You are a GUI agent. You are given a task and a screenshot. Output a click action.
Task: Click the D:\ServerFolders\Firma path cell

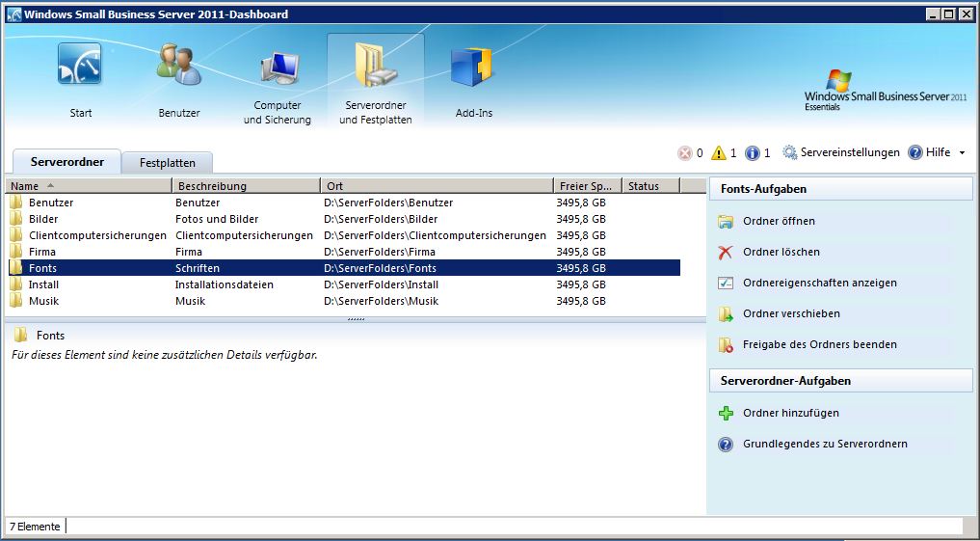click(380, 252)
